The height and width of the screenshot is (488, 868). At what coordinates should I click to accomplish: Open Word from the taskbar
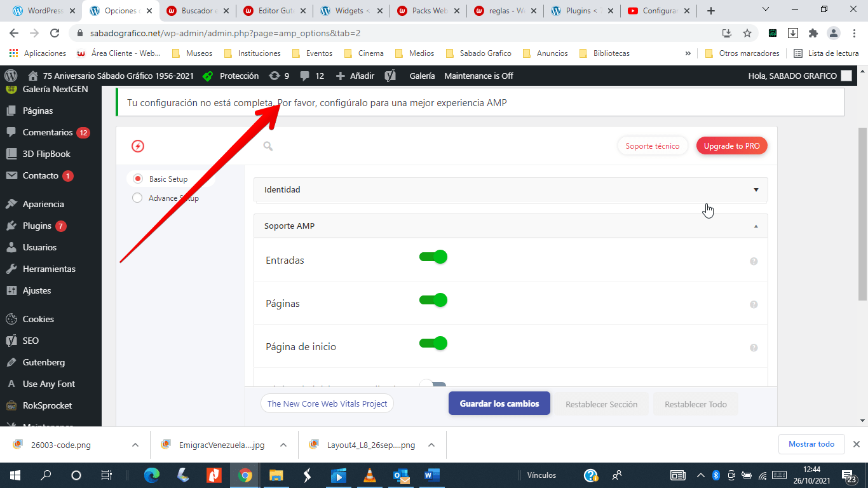431,475
